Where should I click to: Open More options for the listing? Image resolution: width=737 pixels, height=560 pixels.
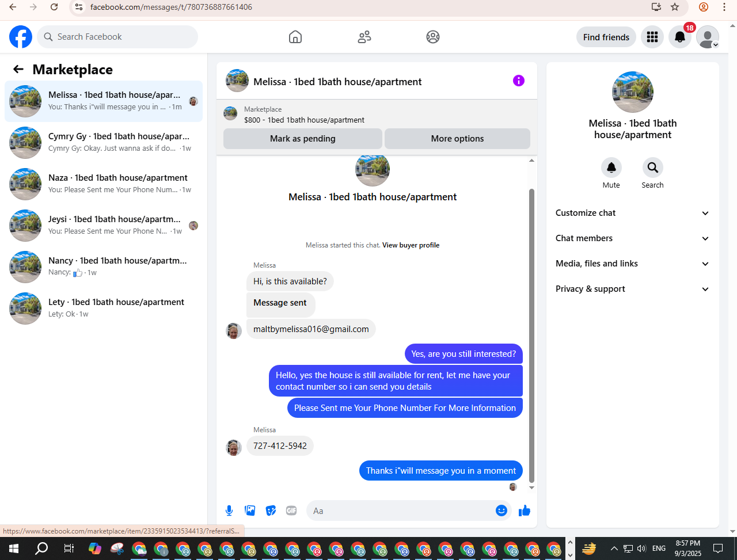(457, 139)
